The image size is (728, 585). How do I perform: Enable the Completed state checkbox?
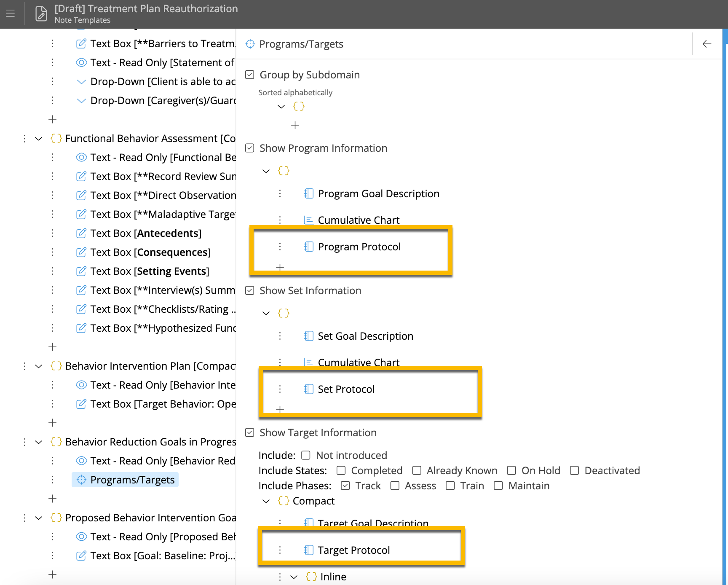point(341,470)
